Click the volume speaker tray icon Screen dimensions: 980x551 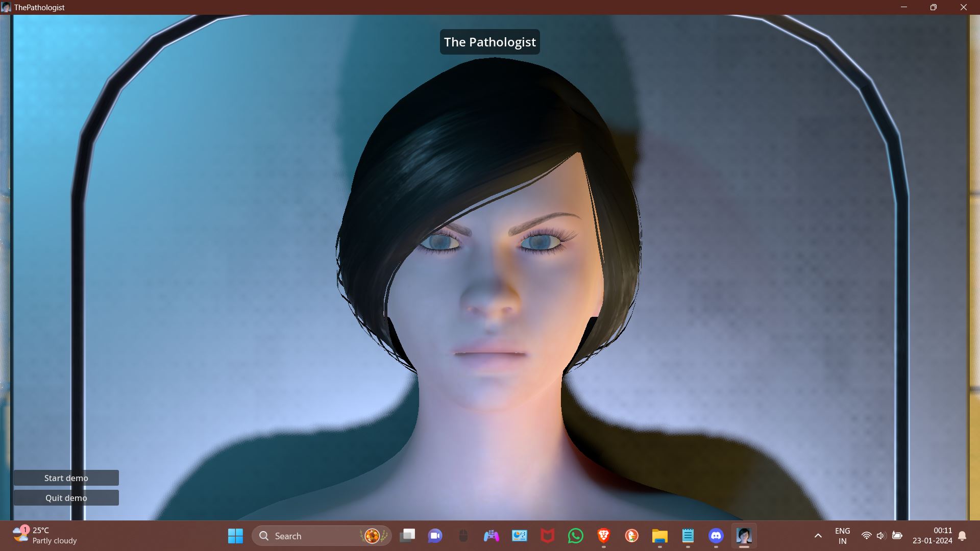[x=881, y=536]
